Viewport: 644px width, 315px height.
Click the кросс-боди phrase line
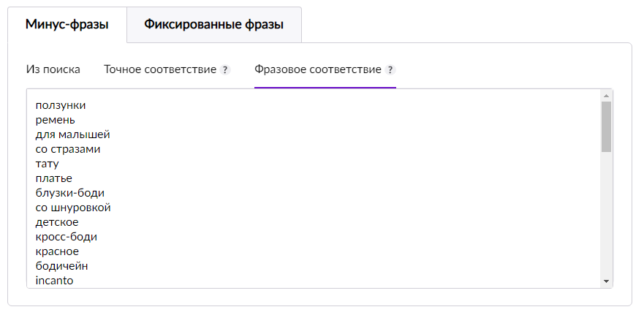pyautogui.click(x=67, y=237)
